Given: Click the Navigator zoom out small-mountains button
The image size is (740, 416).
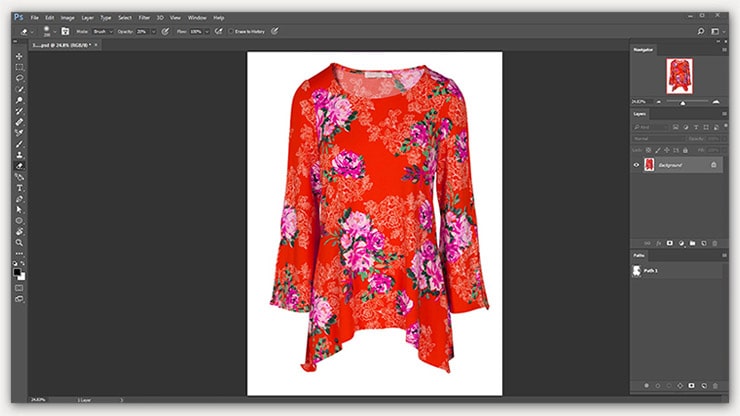Looking at the screenshot, I should click(x=659, y=102).
